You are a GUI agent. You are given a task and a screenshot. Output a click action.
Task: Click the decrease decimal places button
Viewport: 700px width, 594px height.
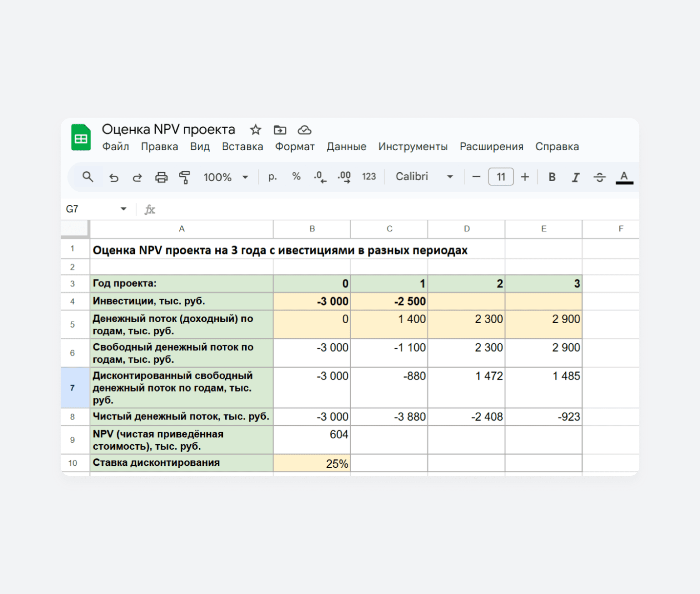(320, 177)
